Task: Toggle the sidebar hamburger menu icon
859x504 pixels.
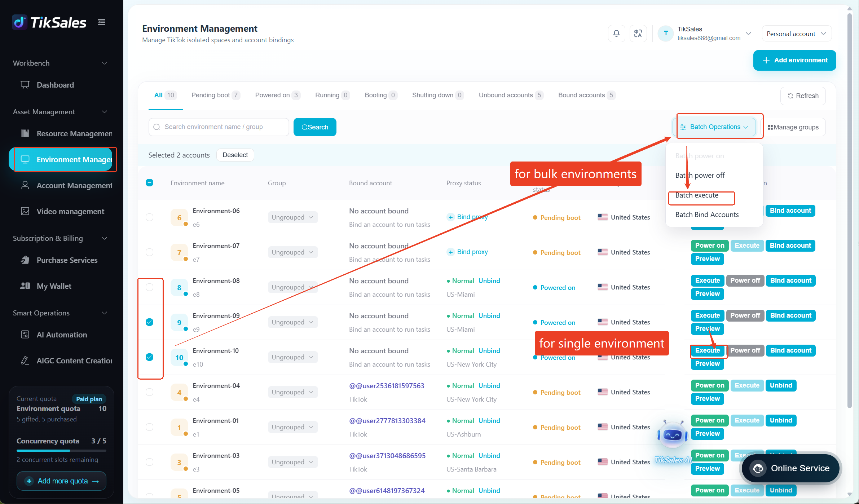Action: click(x=102, y=22)
